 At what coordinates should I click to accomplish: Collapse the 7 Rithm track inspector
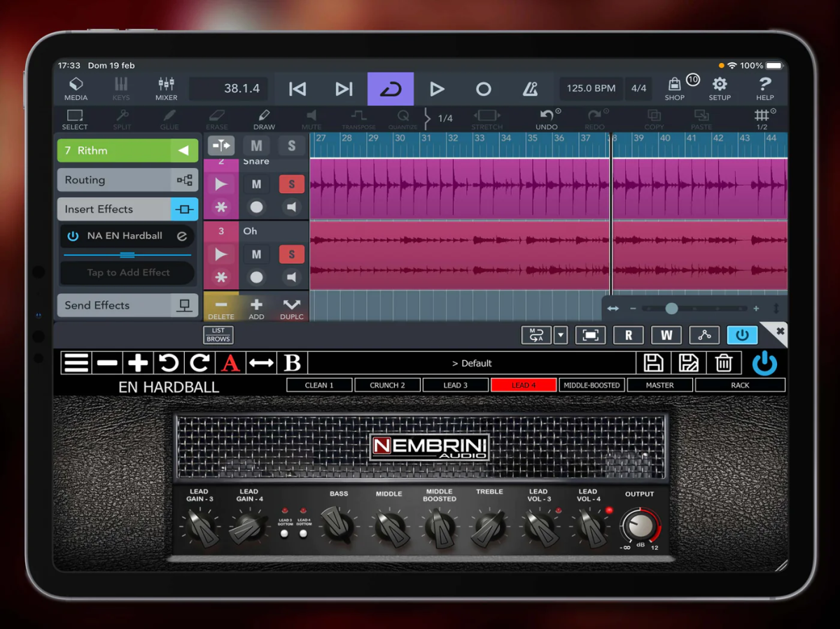pyautogui.click(x=183, y=150)
